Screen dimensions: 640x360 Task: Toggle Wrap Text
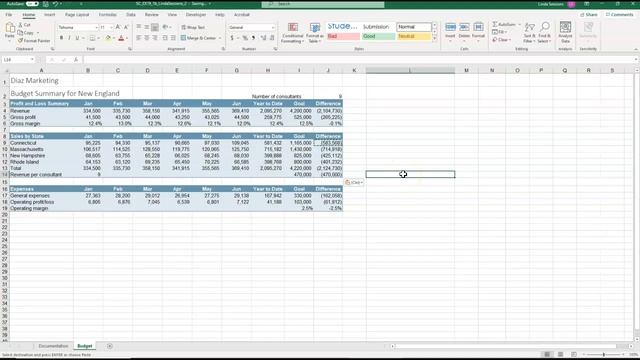(x=193, y=27)
